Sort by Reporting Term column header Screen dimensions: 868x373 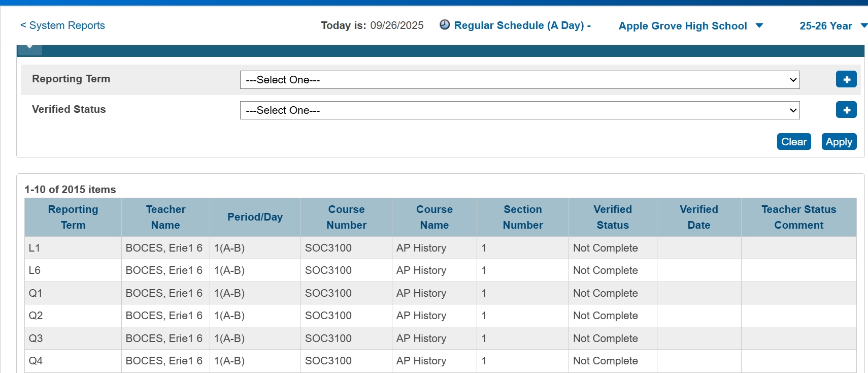[x=73, y=217]
